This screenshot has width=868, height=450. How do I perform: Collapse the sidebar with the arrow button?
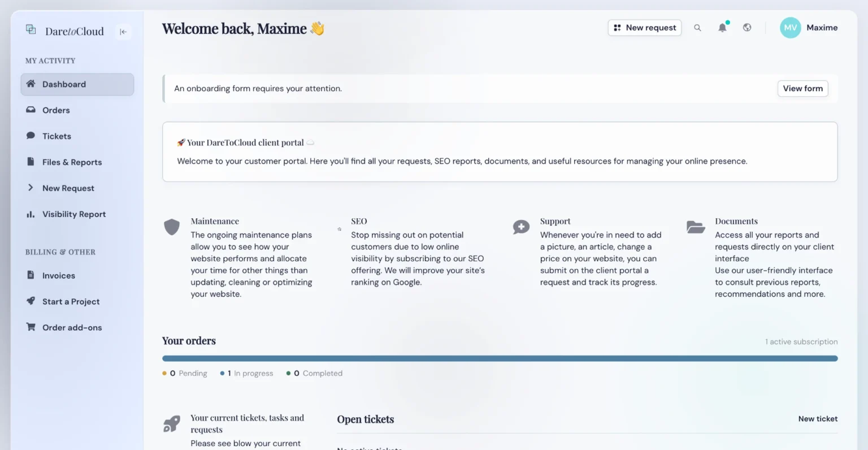tap(123, 32)
